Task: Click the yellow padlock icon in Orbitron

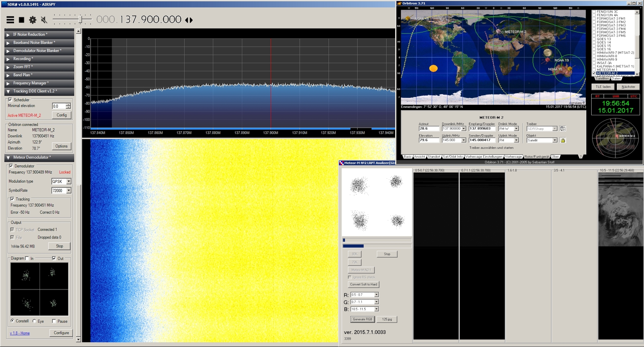Action: (563, 140)
